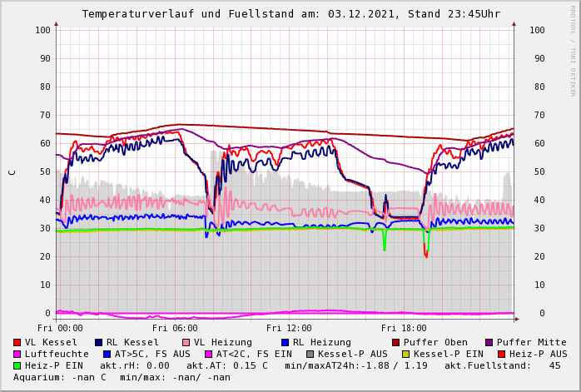Click the magenta Luftfeuchte legend swatch
This screenshot has width=581, height=392.
coord(17,354)
